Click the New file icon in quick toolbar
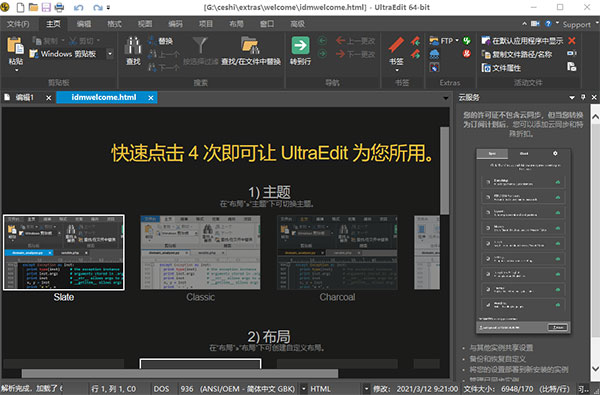This screenshot has height=395, width=600. point(20,7)
